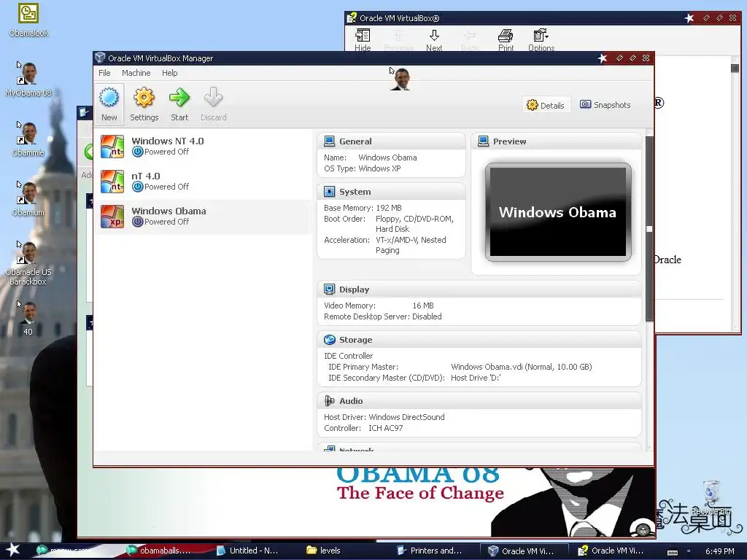Open the desktop shortcut labeled 40
Viewport: 747px width, 560px height.
[28, 318]
